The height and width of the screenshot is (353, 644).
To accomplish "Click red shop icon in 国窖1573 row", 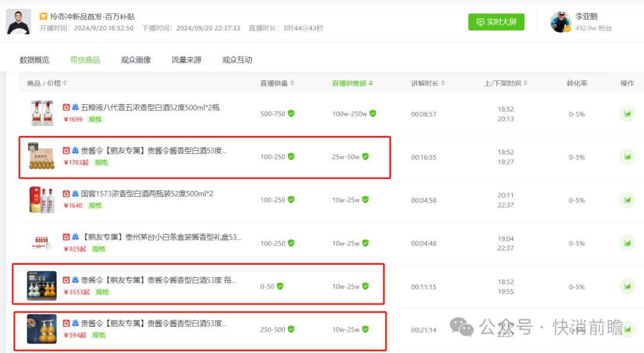I will coord(66,194).
